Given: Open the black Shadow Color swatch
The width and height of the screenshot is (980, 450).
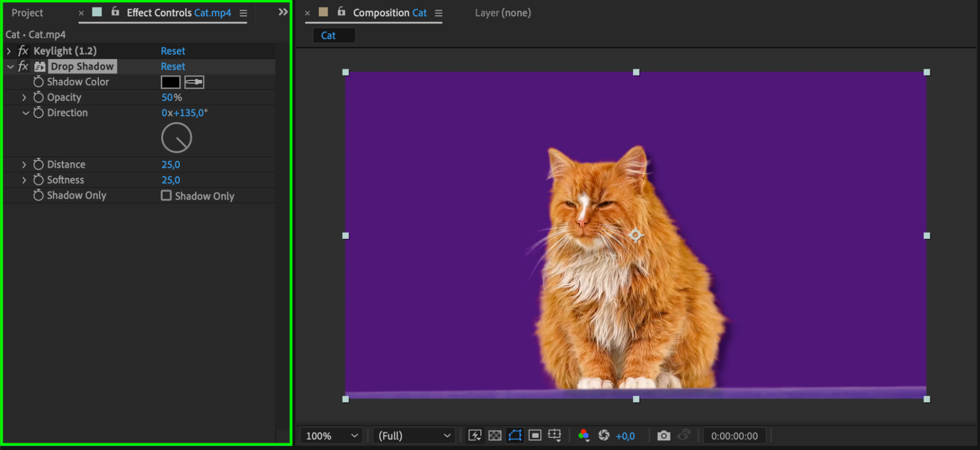Looking at the screenshot, I should coord(171,82).
